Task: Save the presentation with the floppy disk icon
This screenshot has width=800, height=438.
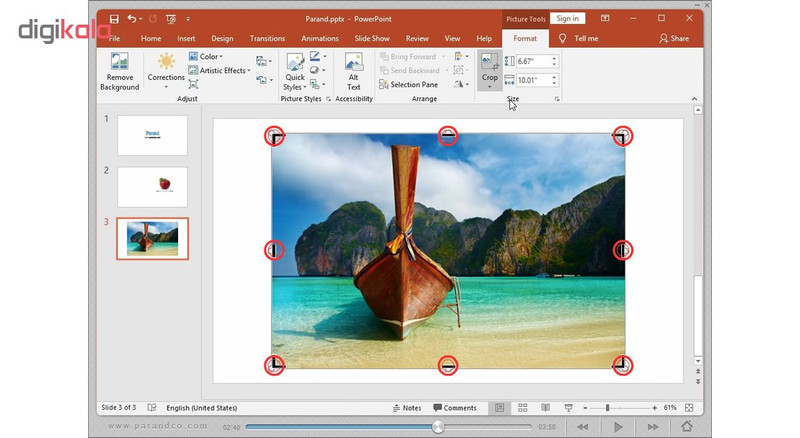Action: 114,19
